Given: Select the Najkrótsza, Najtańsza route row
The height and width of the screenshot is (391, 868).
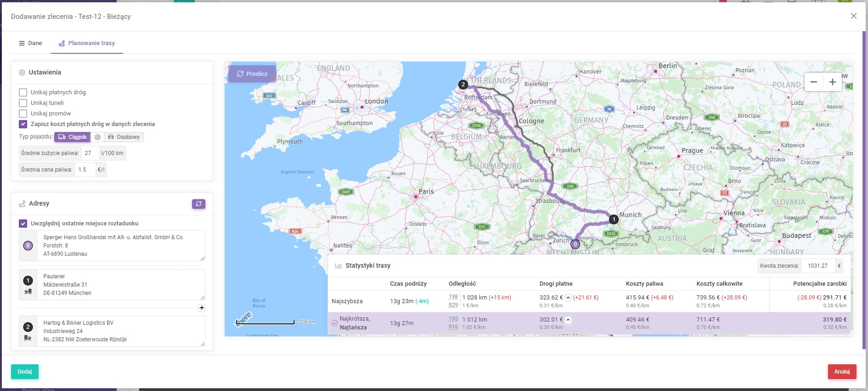Looking at the screenshot, I should (589, 323).
